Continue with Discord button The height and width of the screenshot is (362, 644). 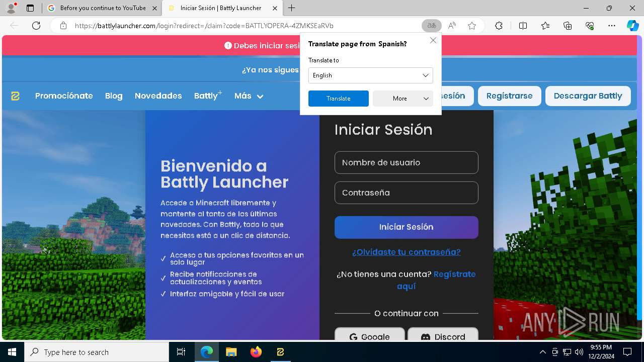(x=443, y=334)
